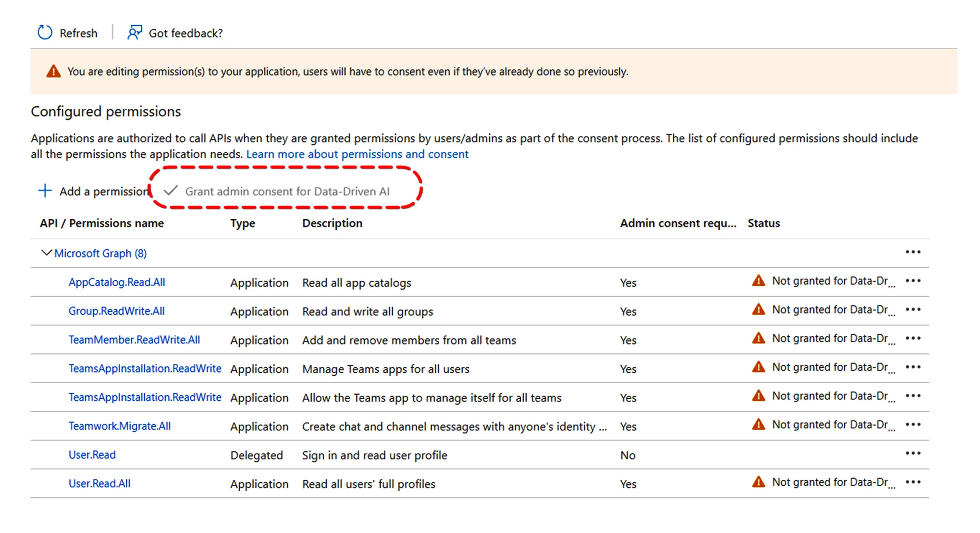
Task: Open ellipsis menu for Manage Teams apps row
Action: (x=913, y=367)
